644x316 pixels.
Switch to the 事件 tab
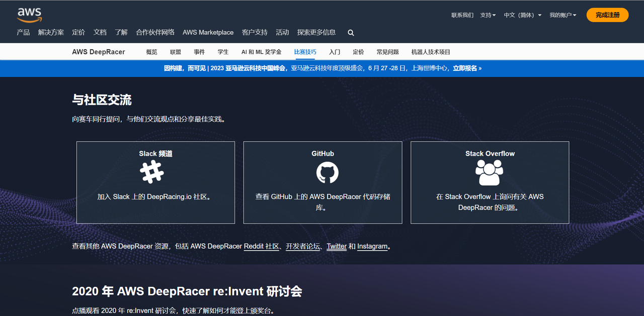[199, 52]
